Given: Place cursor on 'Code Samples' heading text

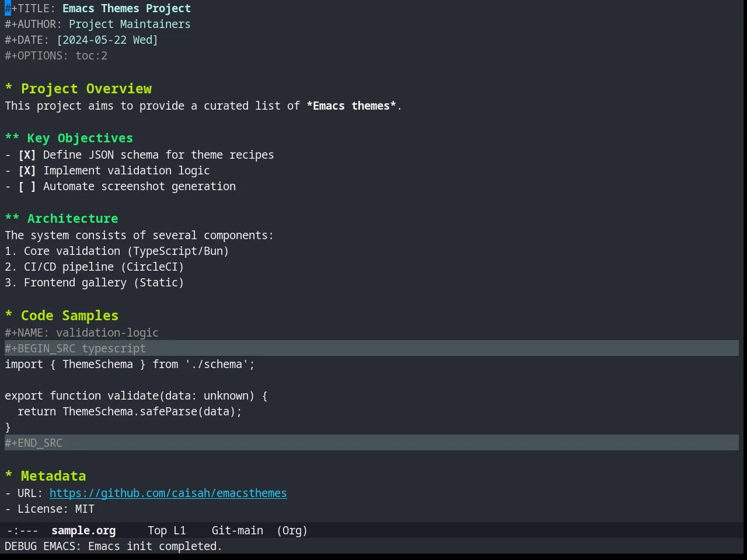Looking at the screenshot, I should point(69,315).
